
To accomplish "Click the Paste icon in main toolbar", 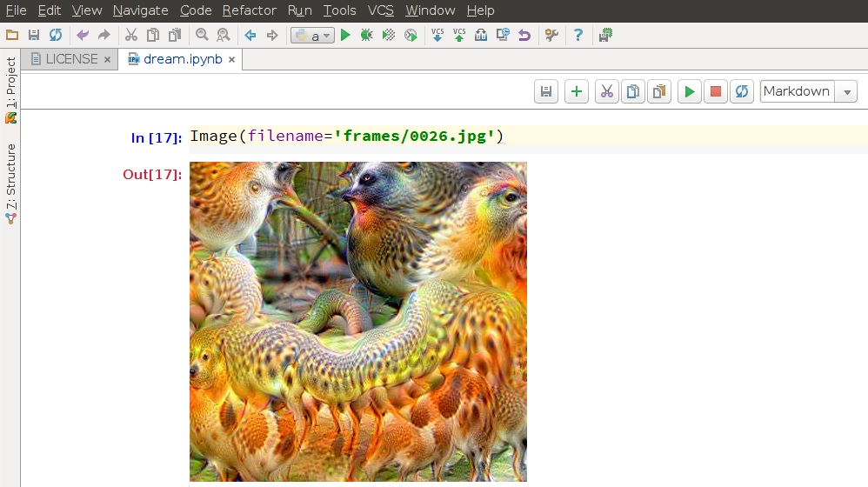I will click(175, 36).
